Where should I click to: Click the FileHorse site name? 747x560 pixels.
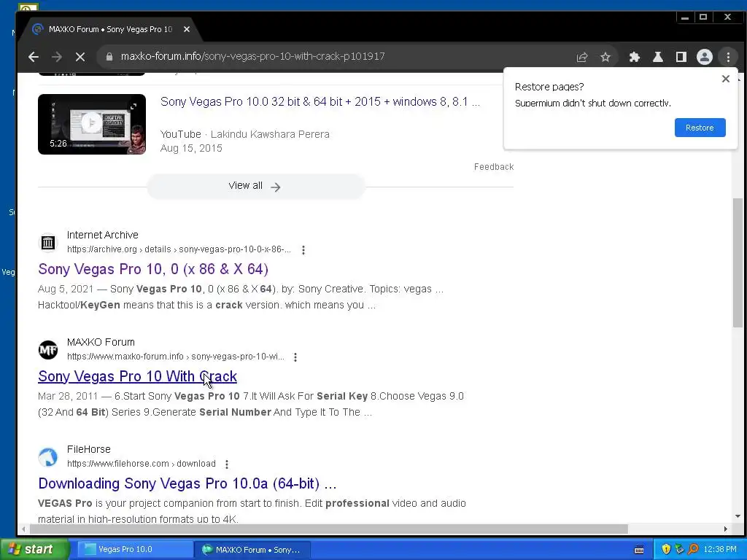(x=88, y=449)
